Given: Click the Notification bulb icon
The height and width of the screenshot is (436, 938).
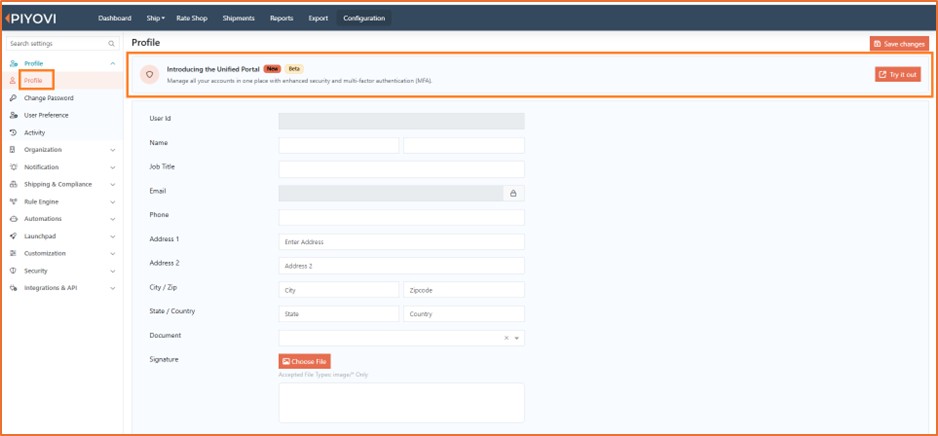Looking at the screenshot, I should click(13, 167).
